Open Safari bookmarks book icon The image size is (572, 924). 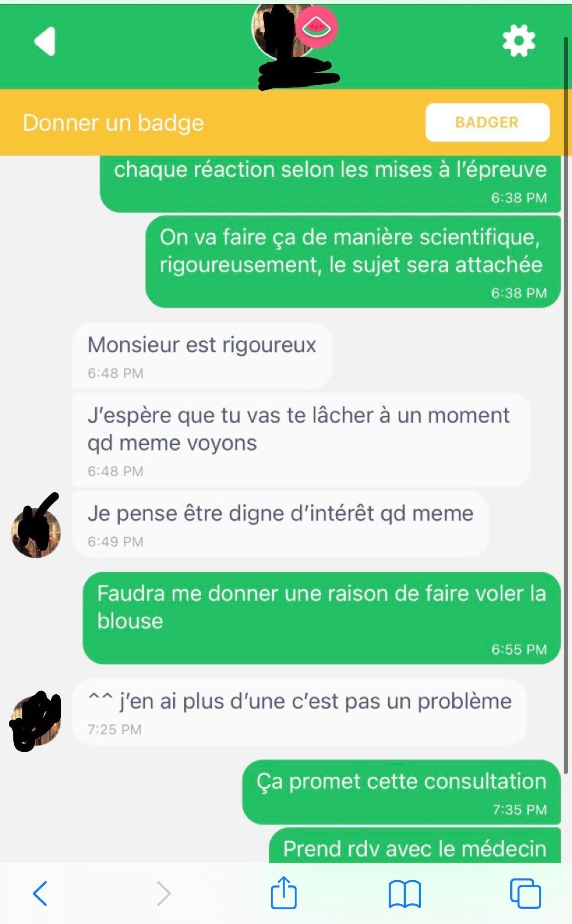coord(404,894)
